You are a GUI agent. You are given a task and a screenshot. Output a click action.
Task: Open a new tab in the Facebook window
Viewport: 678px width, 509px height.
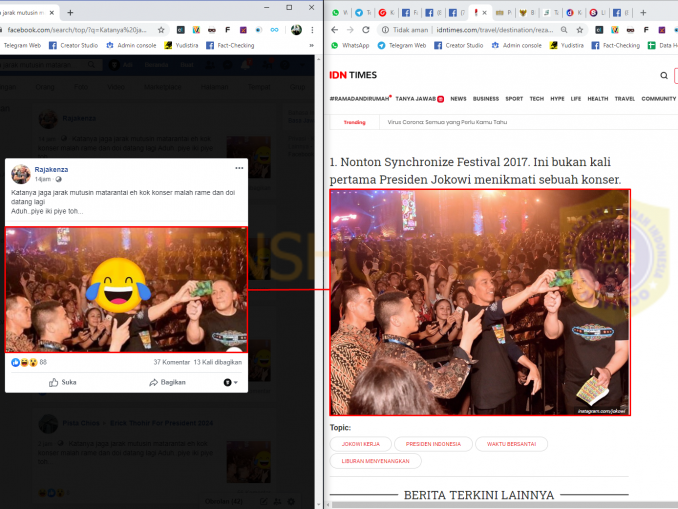70,13
